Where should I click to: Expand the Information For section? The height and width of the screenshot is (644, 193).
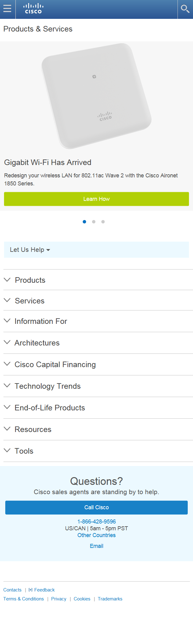(x=7, y=321)
